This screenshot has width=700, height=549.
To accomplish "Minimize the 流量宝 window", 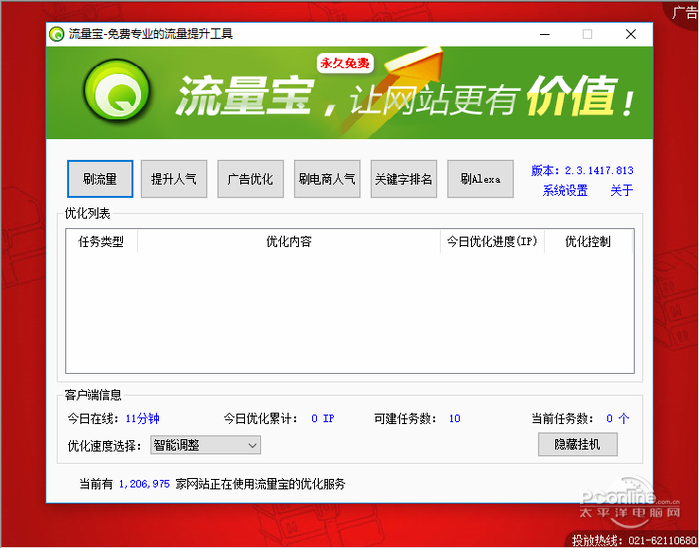I will coord(545,34).
